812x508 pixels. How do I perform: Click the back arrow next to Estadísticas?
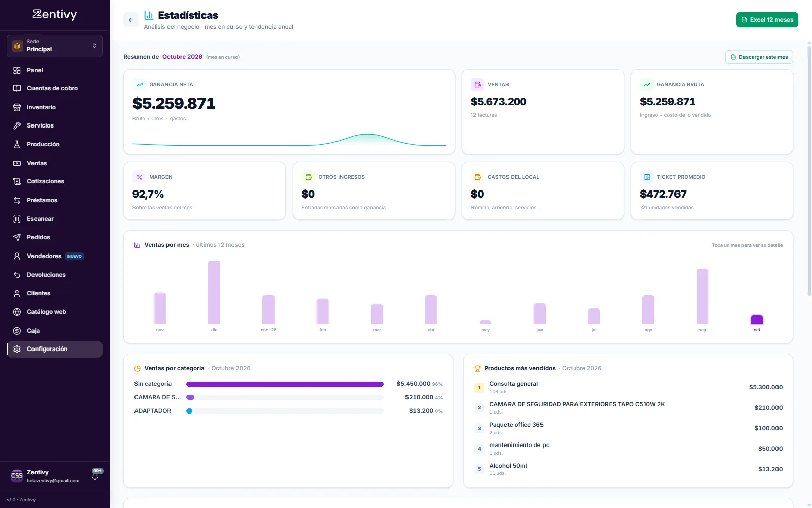pyautogui.click(x=131, y=20)
